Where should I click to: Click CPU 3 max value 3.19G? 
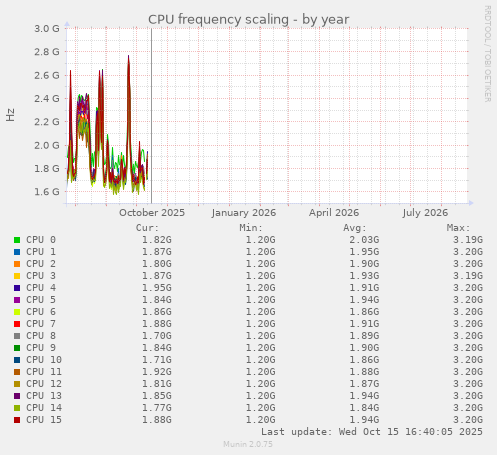point(468,276)
